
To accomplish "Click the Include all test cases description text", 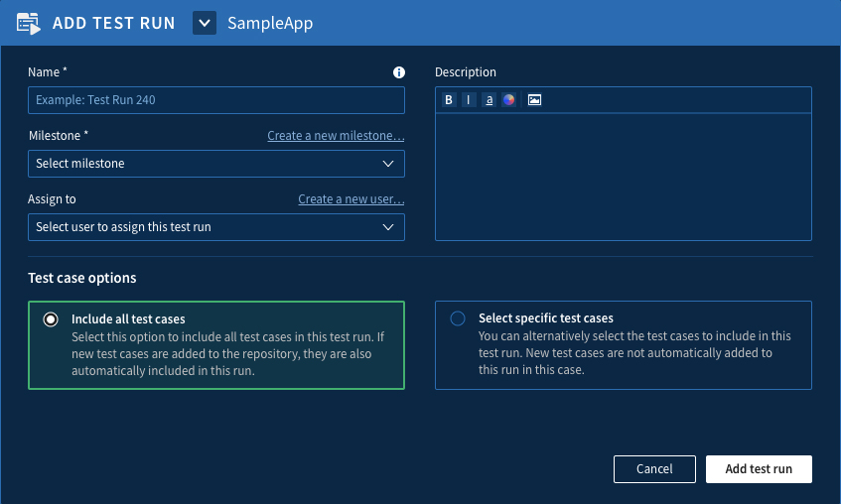I will click(227, 354).
